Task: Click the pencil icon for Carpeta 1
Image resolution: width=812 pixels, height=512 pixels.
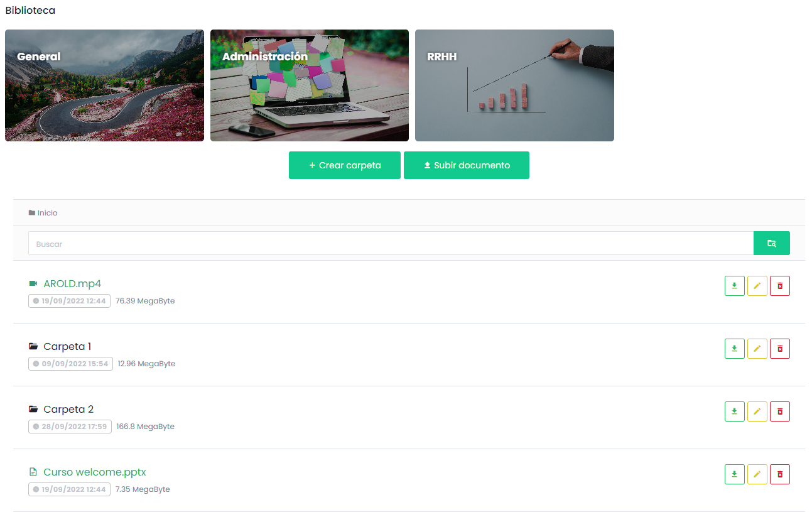Action: (x=757, y=349)
